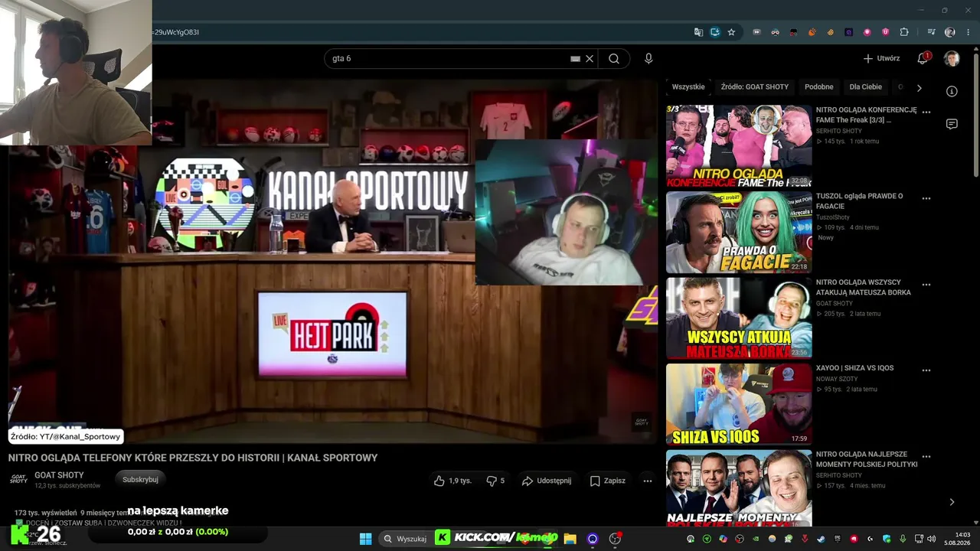Select the 'Źródło: GOAT SHOTY' filter chip
980x551 pixels.
click(754, 87)
